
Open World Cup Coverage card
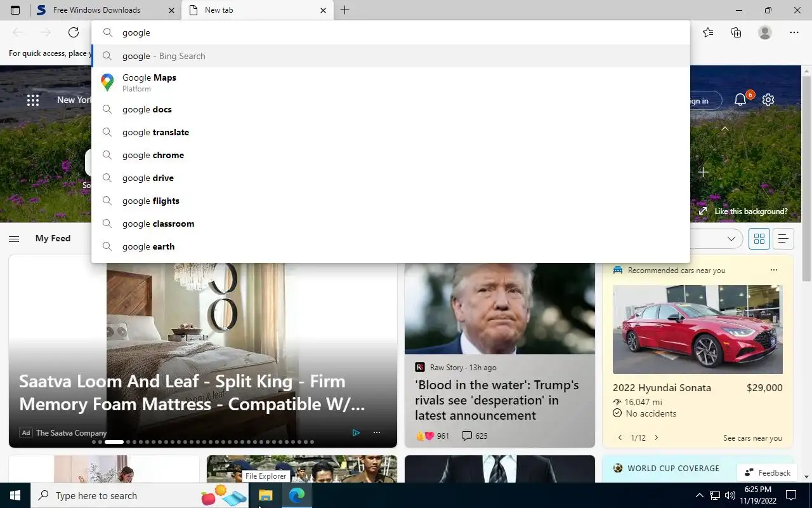(673, 469)
